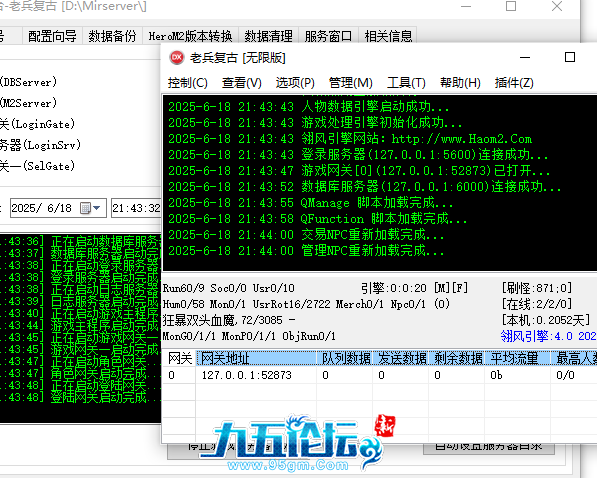Open the 选项(P) menu

click(295, 83)
